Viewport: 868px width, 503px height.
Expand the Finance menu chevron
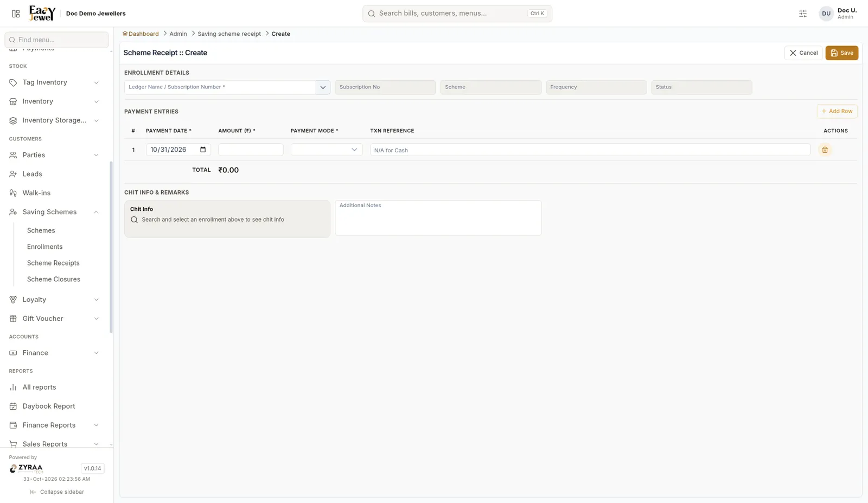pyautogui.click(x=97, y=353)
